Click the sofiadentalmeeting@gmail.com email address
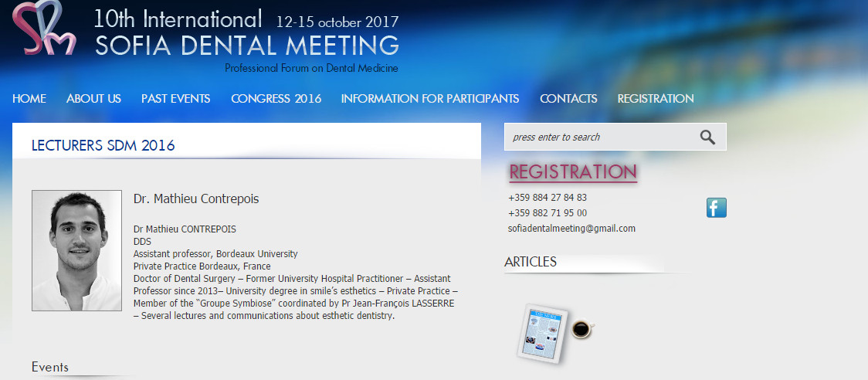 tap(571, 228)
